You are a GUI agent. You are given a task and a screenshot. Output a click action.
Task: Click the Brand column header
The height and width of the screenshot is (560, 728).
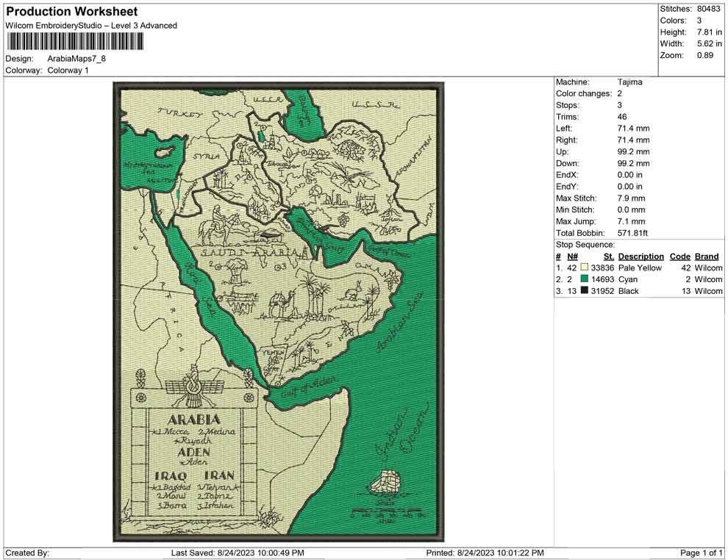tap(706, 256)
